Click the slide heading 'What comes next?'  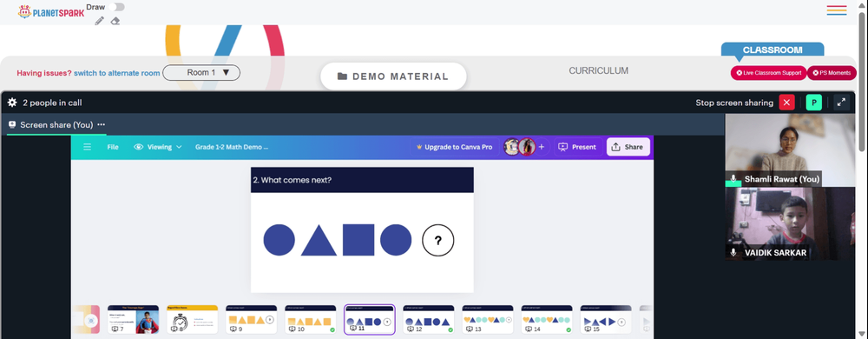pyautogui.click(x=293, y=180)
